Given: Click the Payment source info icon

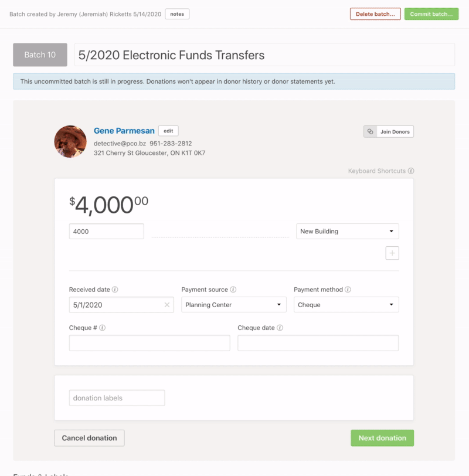Looking at the screenshot, I should tap(233, 290).
